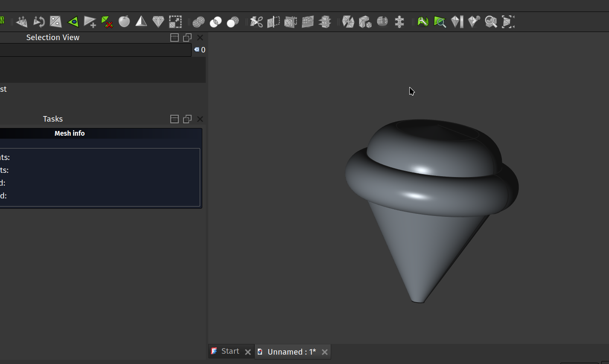Select the green Close hole triangle tool
The image size is (609, 364).
click(73, 22)
